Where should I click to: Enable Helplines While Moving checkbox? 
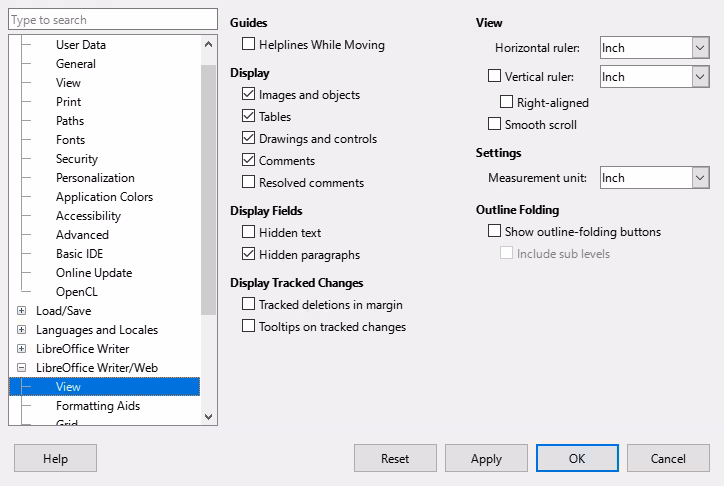point(248,44)
